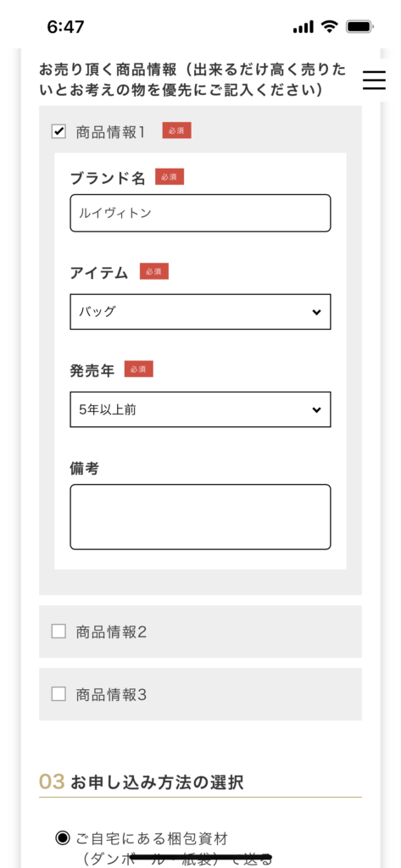401x868 pixels.
Task: Check the 商品情報3 checkbox
Action: (x=58, y=693)
